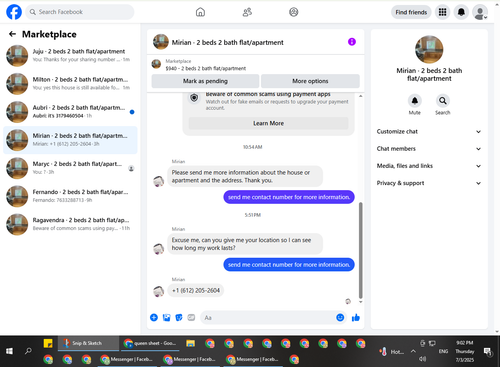Switch to Snip & Sketch in taskbar
The image size is (500, 367).
click(88, 343)
